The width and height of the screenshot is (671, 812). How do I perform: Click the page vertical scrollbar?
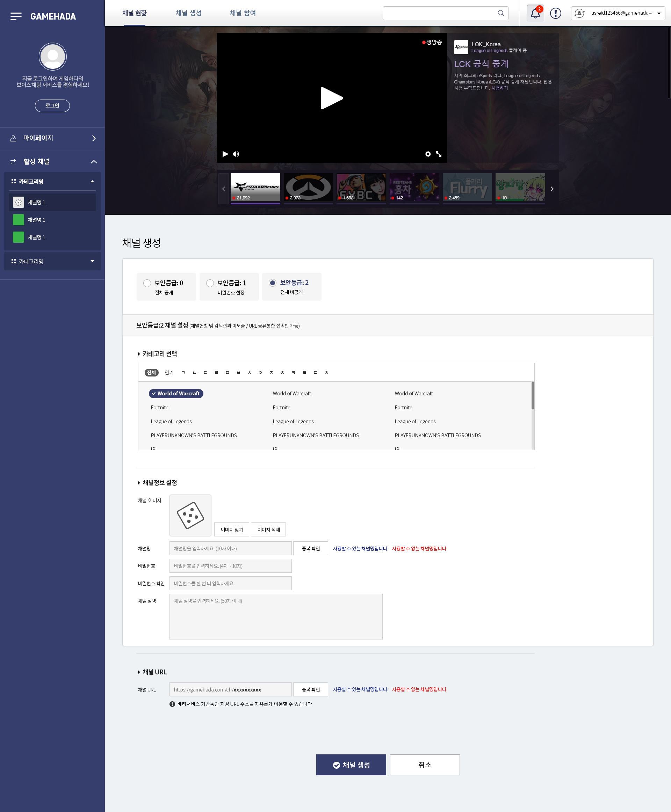click(669, 62)
